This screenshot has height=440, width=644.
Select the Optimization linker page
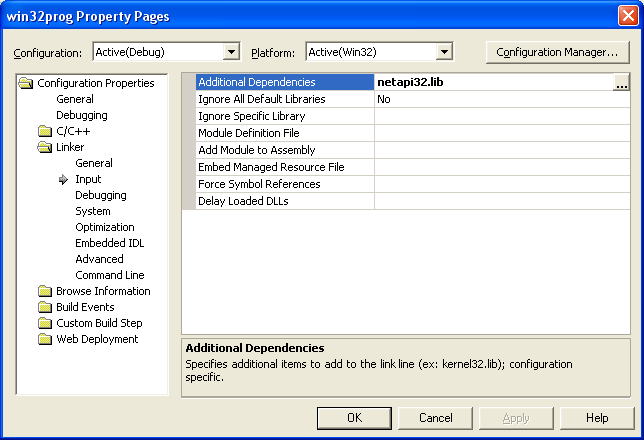point(104,227)
